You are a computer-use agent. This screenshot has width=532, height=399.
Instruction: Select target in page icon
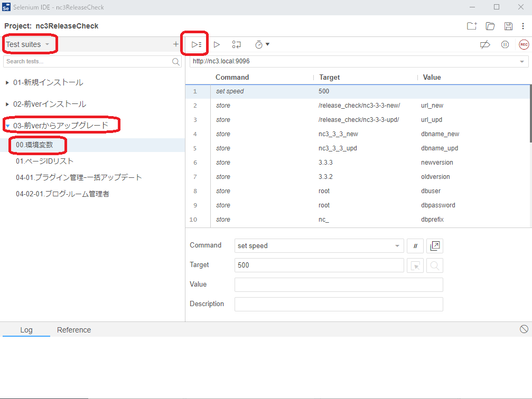click(415, 265)
